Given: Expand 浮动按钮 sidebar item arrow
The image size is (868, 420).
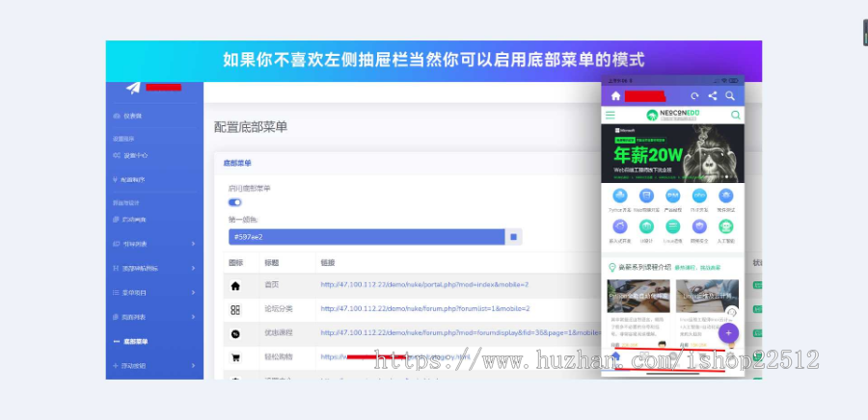Looking at the screenshot, I should [193, 366].
